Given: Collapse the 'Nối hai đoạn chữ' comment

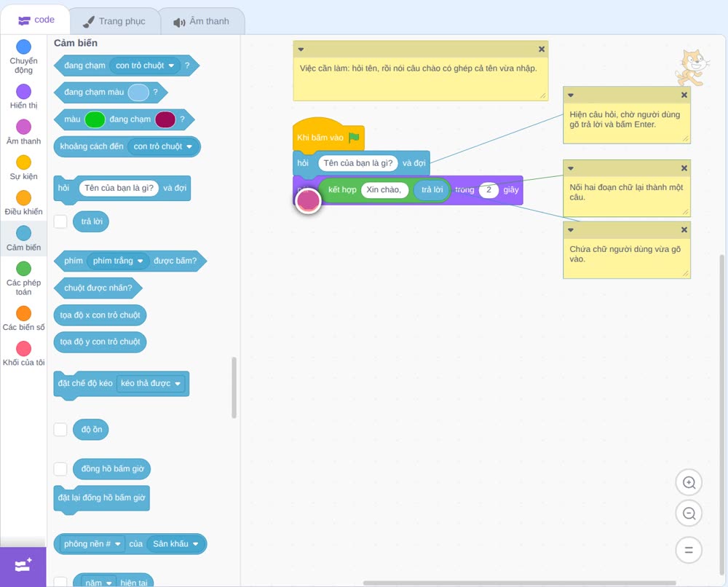Looking at the screenshot, I should [x=571, y=168].
